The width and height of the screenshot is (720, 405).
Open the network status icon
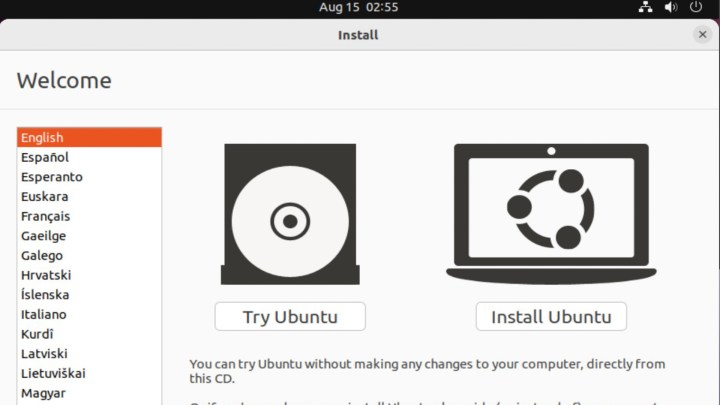click(x=645, y=7)
